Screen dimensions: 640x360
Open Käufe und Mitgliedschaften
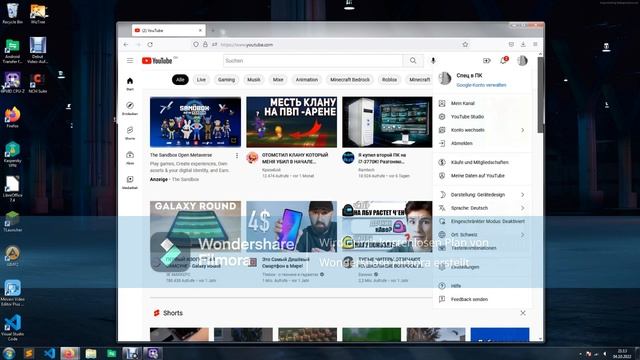click(x=482, y=162)
